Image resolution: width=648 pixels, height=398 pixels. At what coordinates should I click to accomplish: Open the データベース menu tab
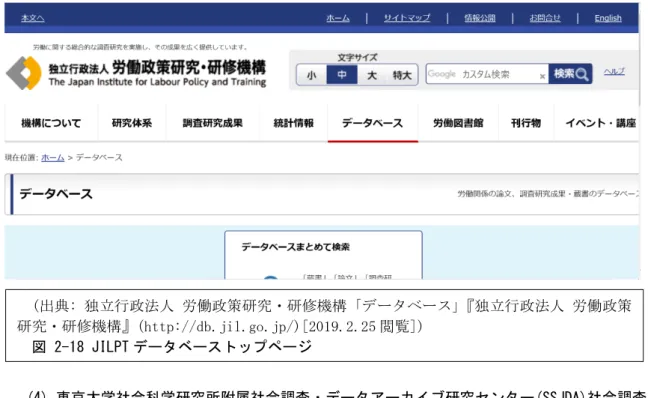click(x=372, y=123)
